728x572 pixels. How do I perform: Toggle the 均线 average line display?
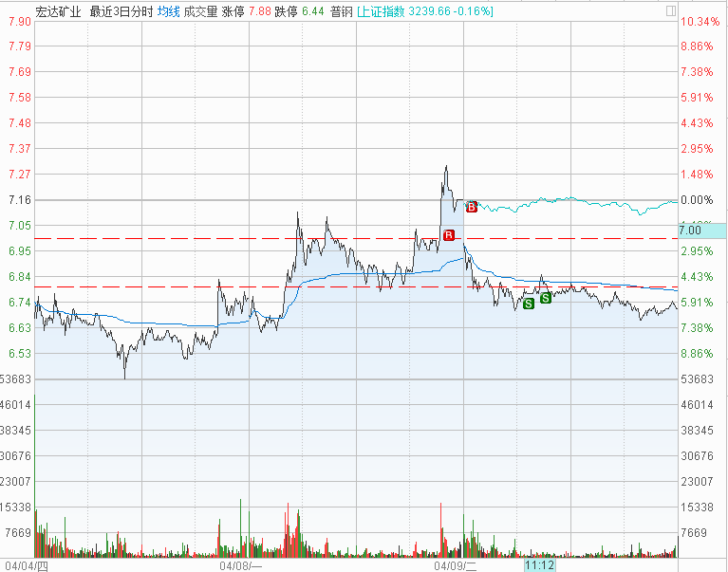[x=168, y=11]
